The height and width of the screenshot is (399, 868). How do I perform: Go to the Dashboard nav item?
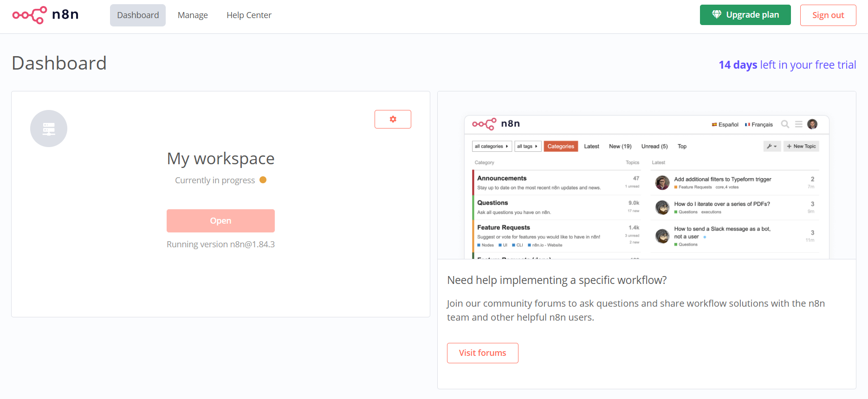pyautogui.click(x=138, y=15)
